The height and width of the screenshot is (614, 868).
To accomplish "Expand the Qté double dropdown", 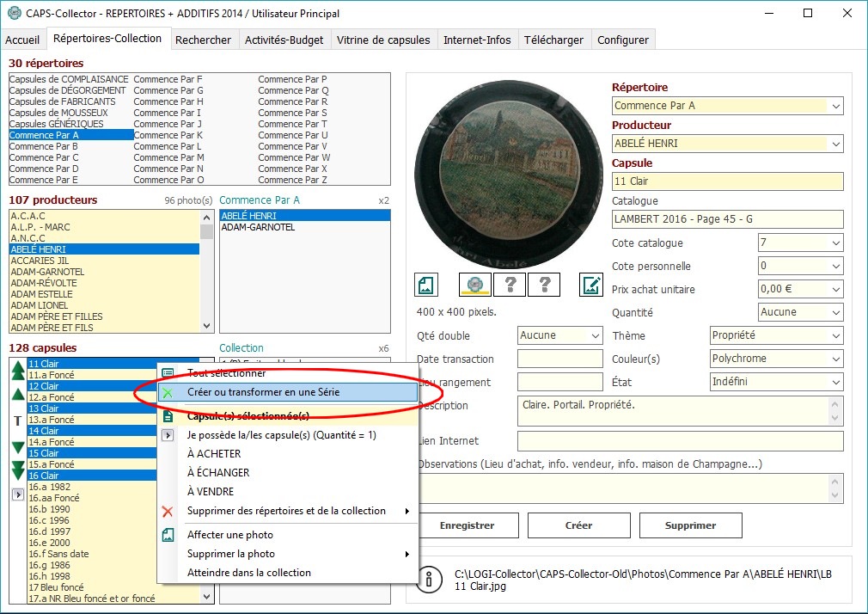I will coord(595,336).
